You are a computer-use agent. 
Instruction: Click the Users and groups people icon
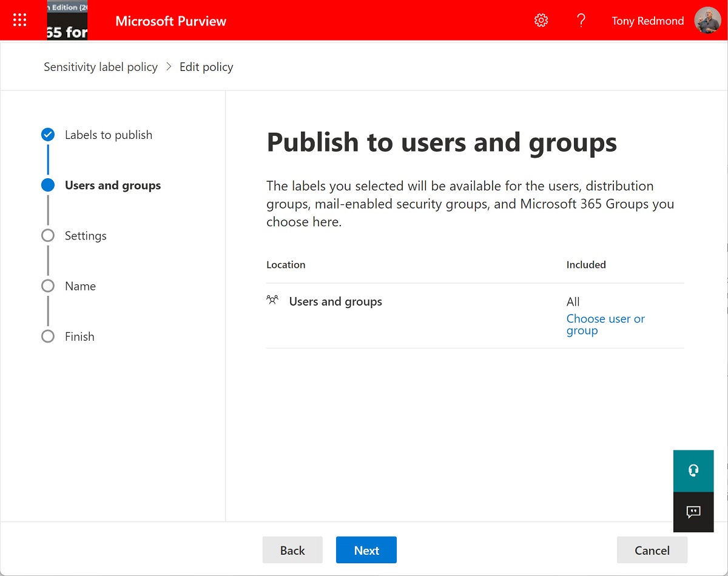coord(272,300)
